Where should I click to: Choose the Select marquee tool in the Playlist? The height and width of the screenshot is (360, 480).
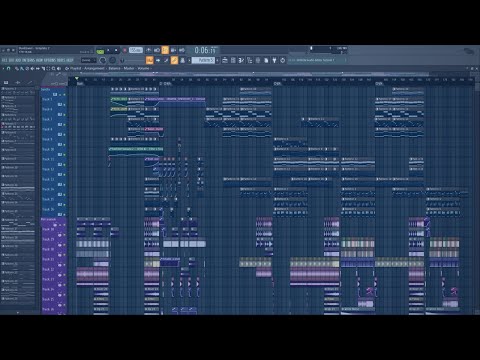coord(48,69)
